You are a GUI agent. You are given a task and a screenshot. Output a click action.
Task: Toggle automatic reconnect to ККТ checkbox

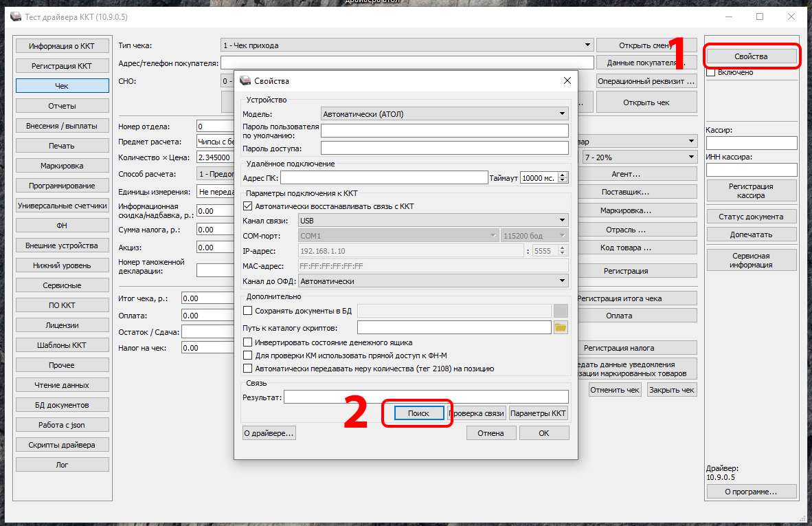pos(248,206)
